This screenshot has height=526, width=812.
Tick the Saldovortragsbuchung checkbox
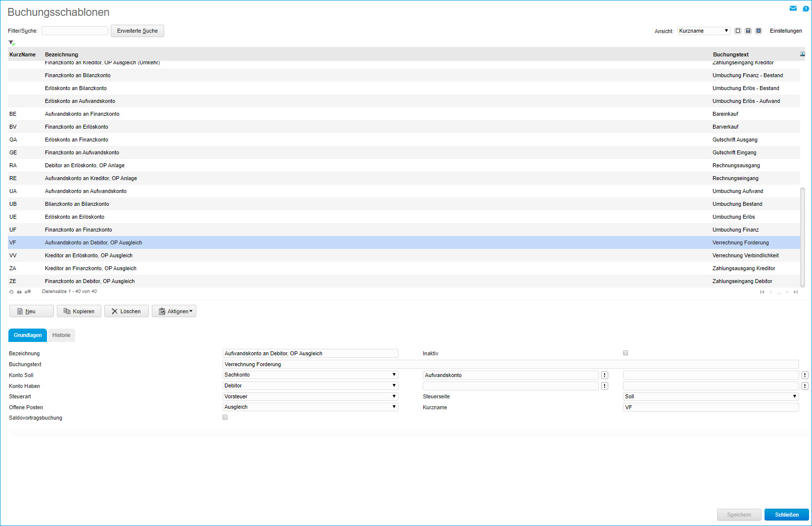tap(225, 417)
